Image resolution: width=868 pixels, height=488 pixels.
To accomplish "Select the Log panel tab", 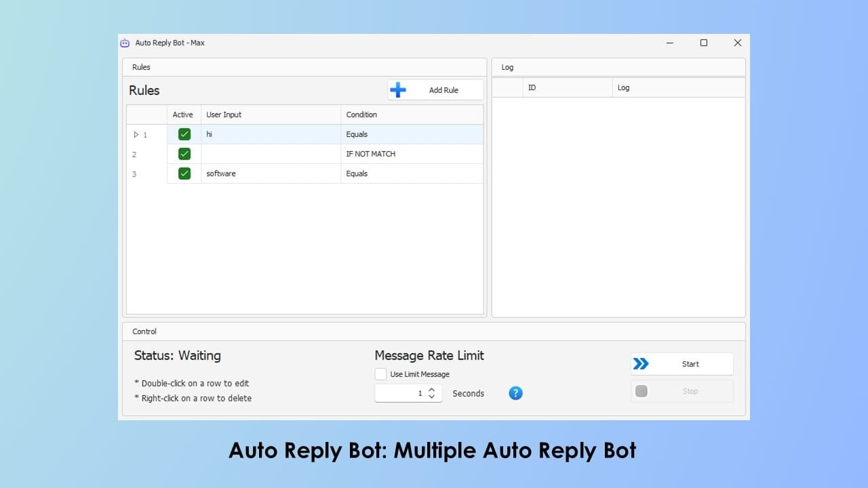I will [507, 67].
